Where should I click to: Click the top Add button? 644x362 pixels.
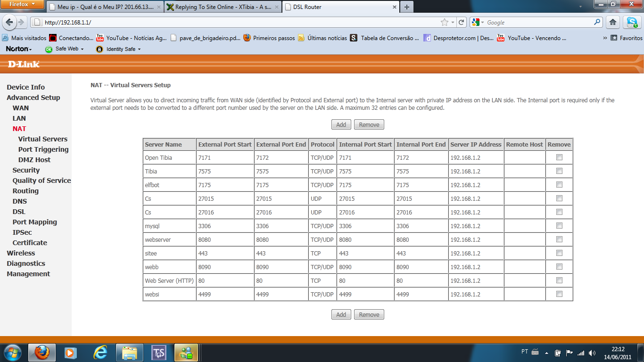341,125
